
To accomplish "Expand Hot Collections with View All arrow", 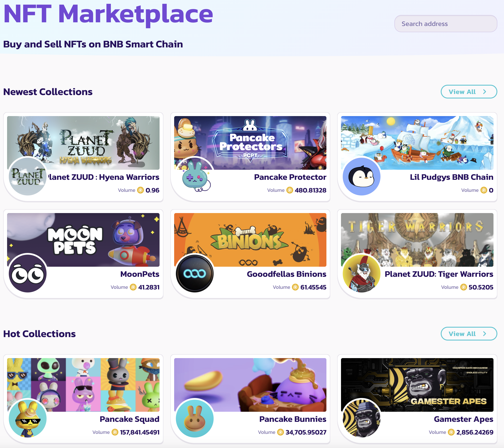I will pyautogui.click(x=469, y=334).
